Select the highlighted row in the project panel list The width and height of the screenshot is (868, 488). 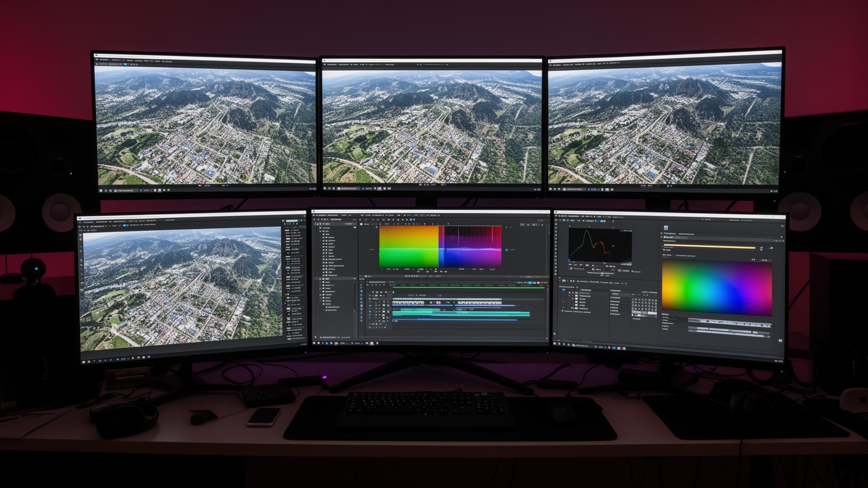click(x=335, y=279)
